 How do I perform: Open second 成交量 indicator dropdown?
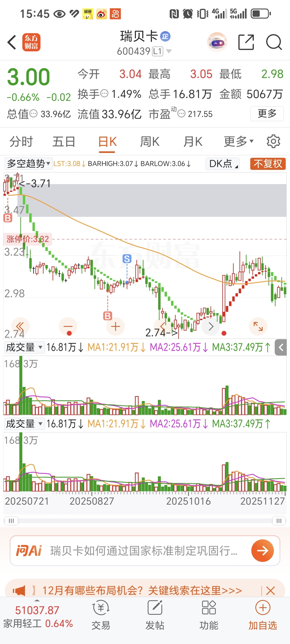tap(24, 424)
